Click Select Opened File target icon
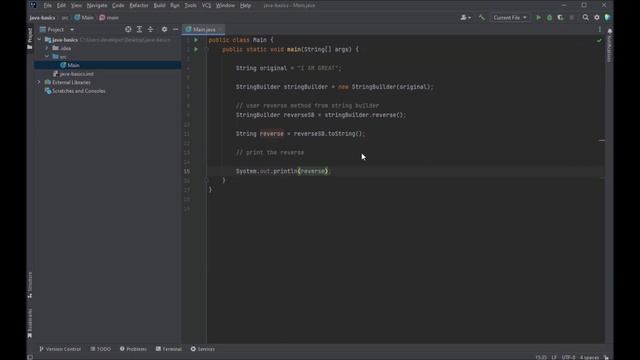Viewport: 640px width, 360px height. coord(128,29)
